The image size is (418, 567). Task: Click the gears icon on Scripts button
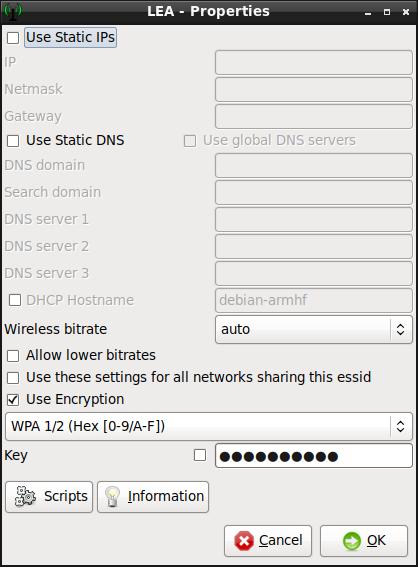pyautogui.click(x=25, y=496)
